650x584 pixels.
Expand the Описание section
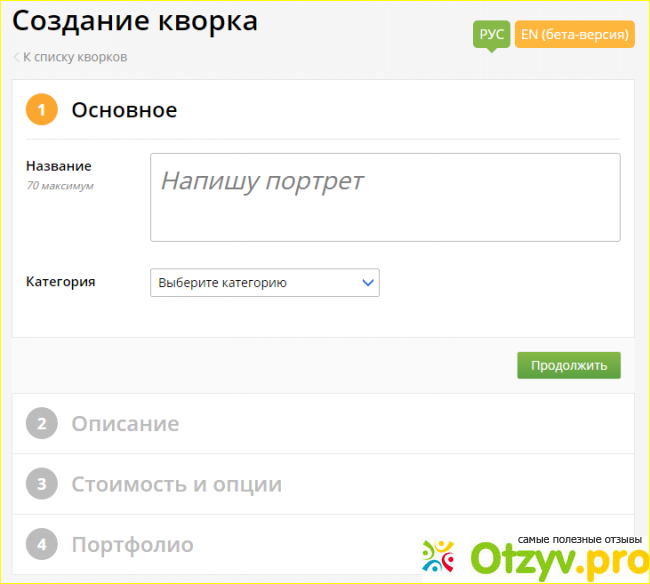[x=125, y=424]
